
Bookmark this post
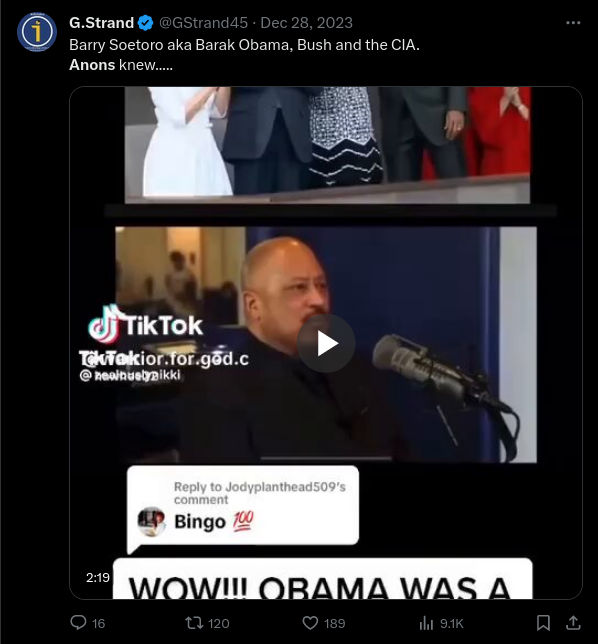543,623
